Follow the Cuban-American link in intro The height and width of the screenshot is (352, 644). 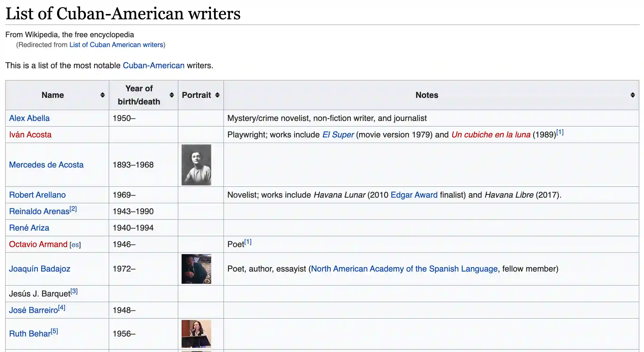tap(154, 66)
